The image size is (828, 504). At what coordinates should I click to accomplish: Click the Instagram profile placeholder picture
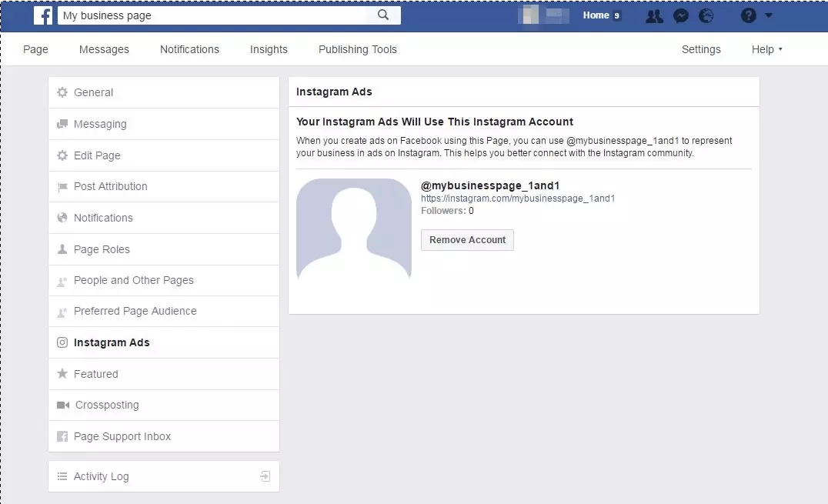click(354, 229)
